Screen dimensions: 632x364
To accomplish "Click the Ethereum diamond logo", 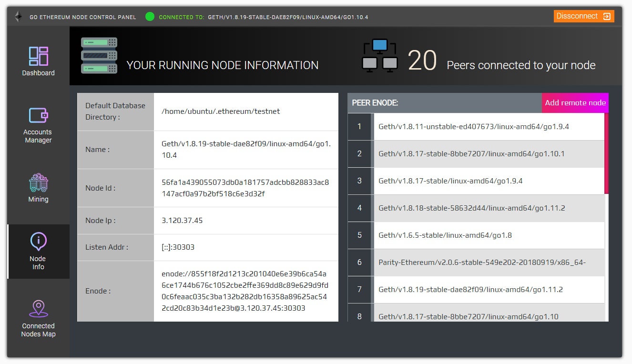I will (x=17, y=16).
